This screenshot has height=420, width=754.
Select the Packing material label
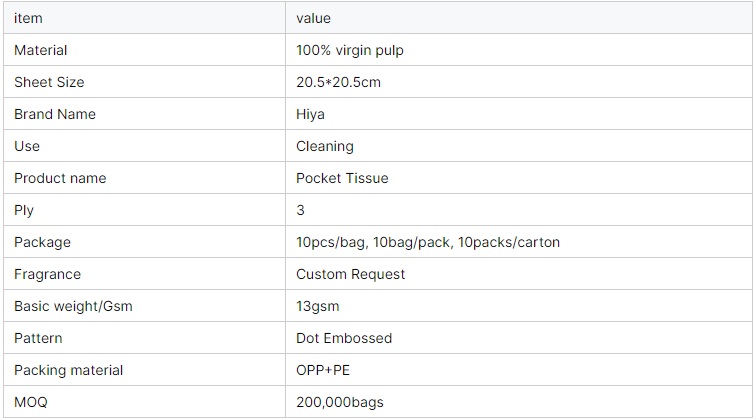click(x=68, y=370)
